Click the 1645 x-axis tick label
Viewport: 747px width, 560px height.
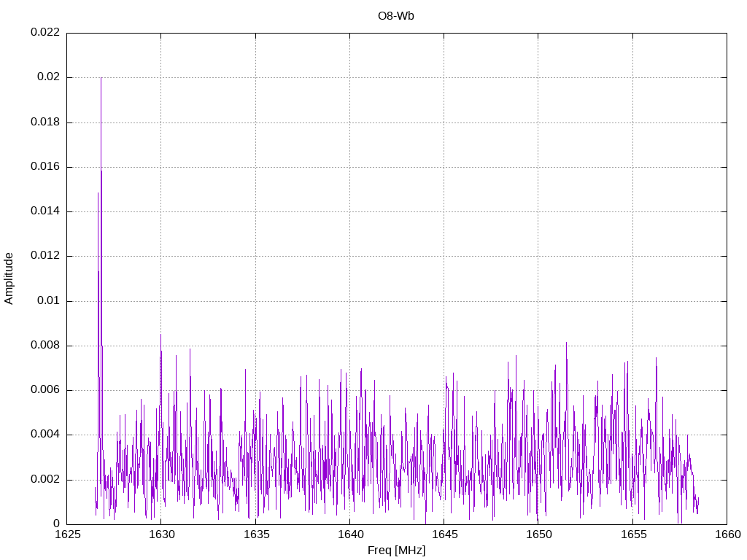point(444,535)
